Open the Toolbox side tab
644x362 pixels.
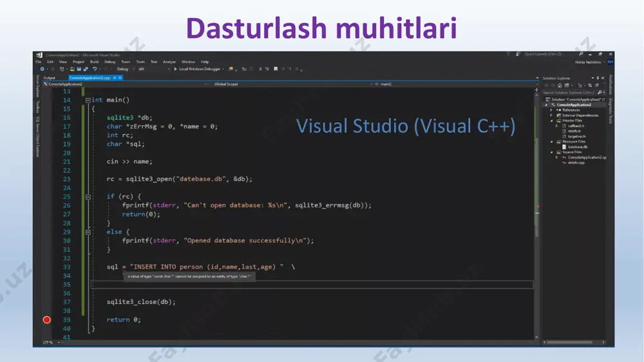point(37,107)
